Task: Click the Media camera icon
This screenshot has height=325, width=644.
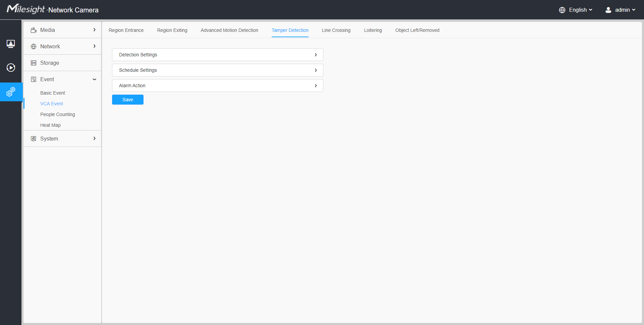Action: [x=34, y=30]
